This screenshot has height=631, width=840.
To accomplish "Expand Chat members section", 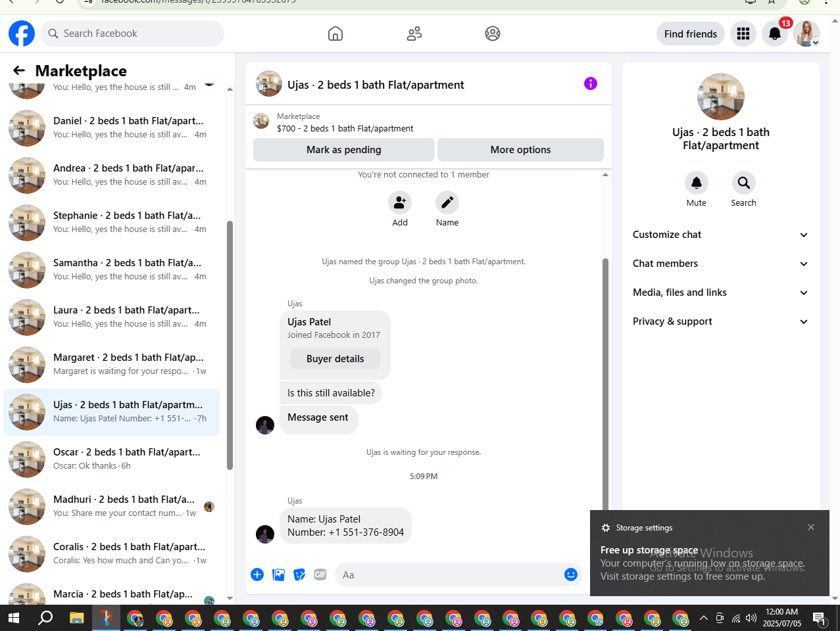I will tap(720, 264).
